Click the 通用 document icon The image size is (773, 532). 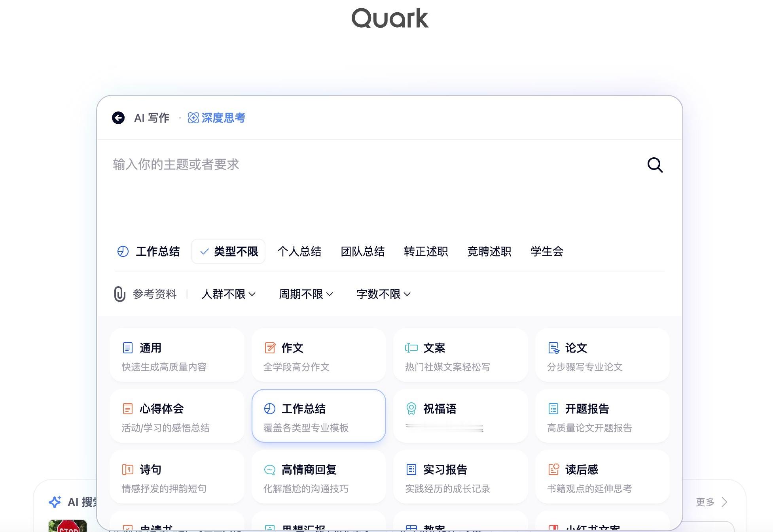pyautogui.click(x=128, y=348)
